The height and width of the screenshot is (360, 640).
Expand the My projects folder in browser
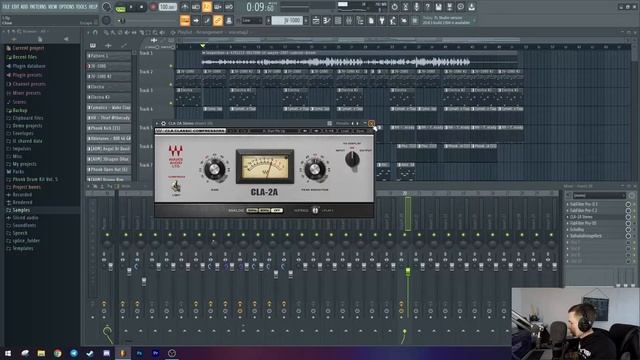point(24,164)
